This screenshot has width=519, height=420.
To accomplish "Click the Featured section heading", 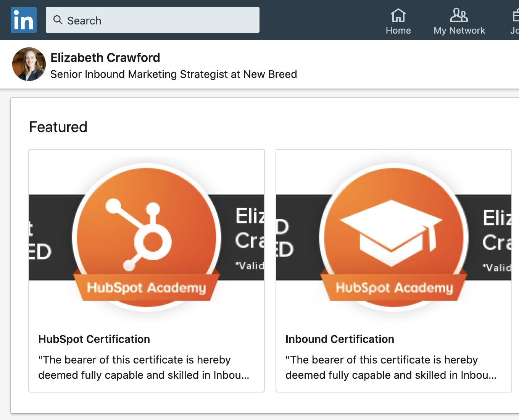I will pos(58,127).
